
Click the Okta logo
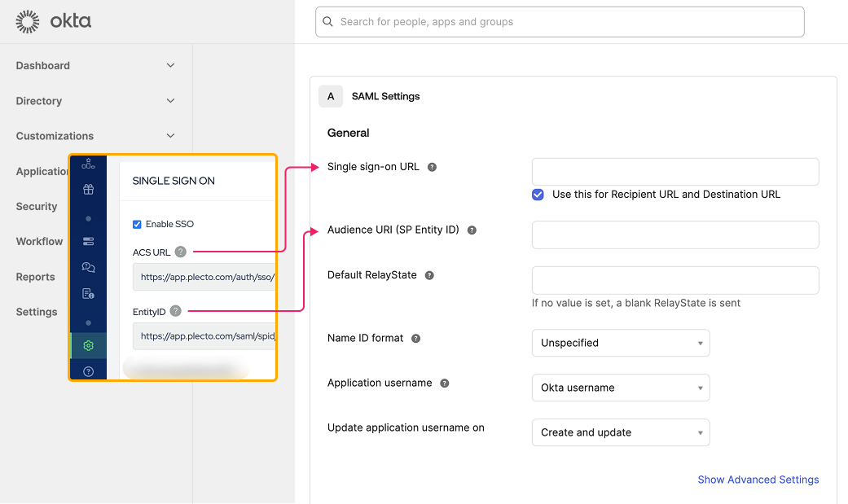coord(54,22)
